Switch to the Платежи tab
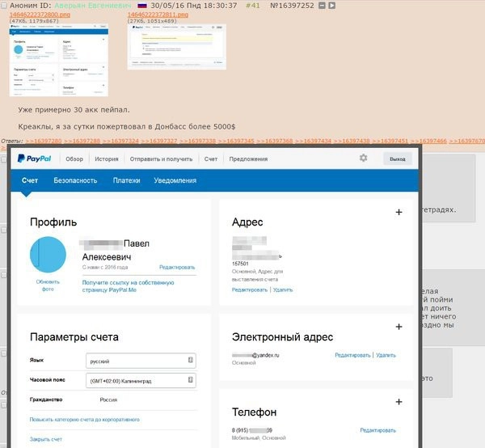The height and width of the screenshot is (448, 485). click(127, 180)
